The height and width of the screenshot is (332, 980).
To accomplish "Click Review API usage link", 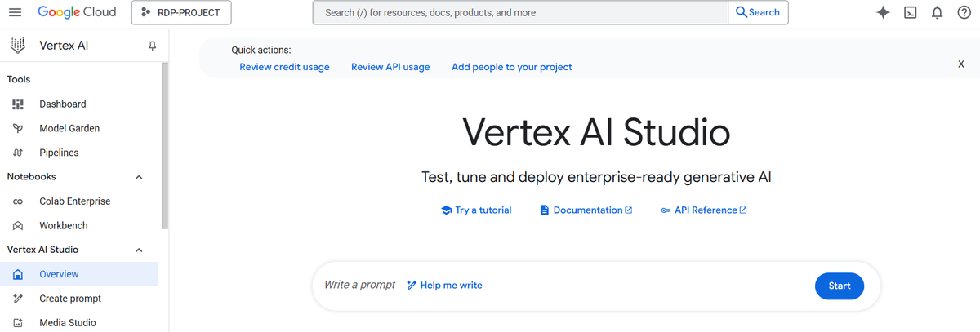I will 390,67.
